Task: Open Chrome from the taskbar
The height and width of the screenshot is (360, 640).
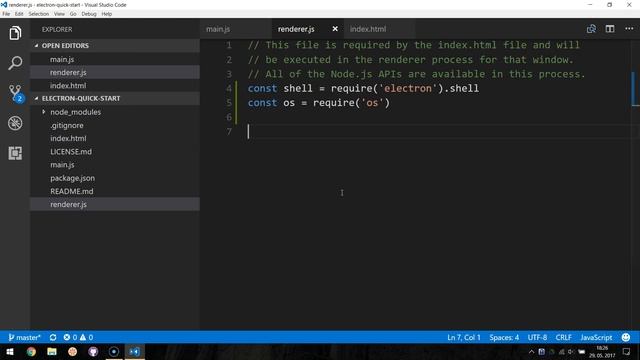Action: tap(31, 352)
